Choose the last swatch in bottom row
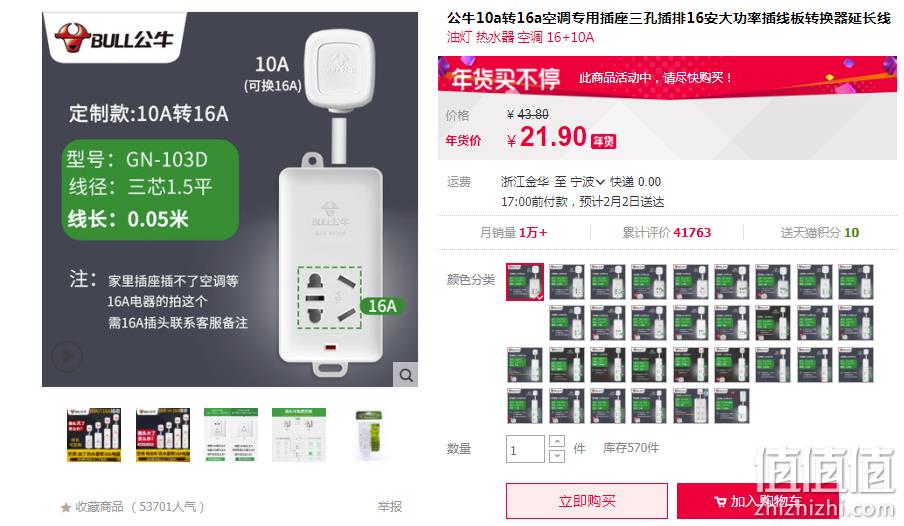Viewport: 904px width, 526px height. [732, 405]
